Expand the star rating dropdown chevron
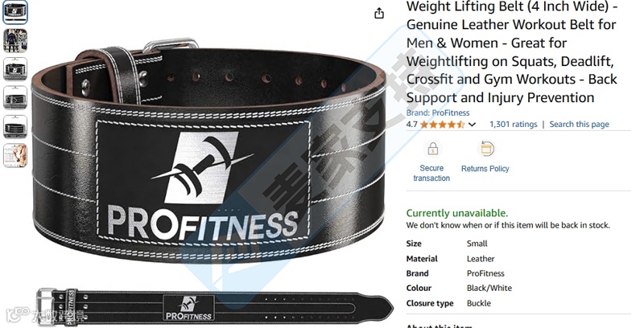This screenshot has width=644, height=328. [472, 125]
